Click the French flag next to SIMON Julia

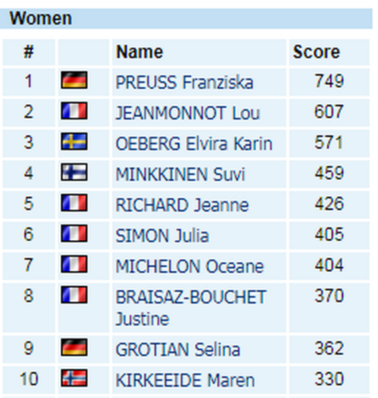tap(74, 233)
